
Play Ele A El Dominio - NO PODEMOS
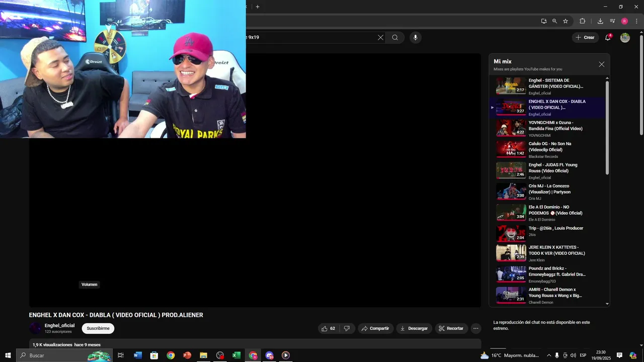(x=547, y=213)
